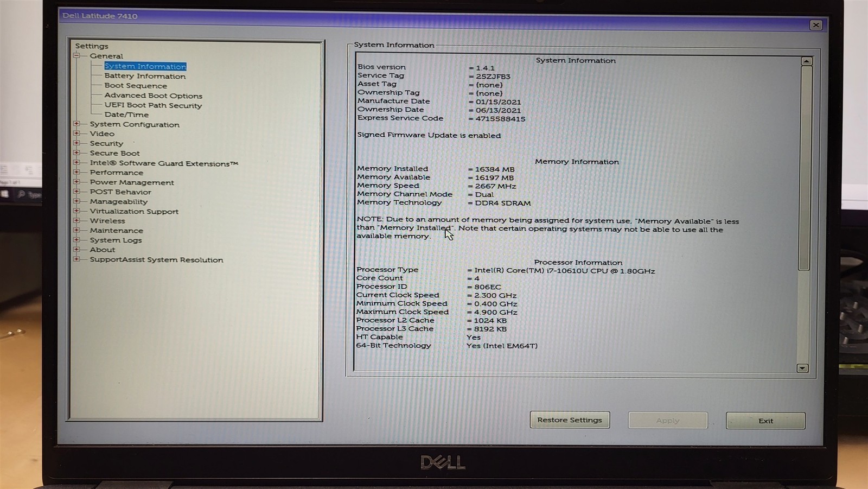Select the General category label
The image size is (868, 489).
(106, 56)
